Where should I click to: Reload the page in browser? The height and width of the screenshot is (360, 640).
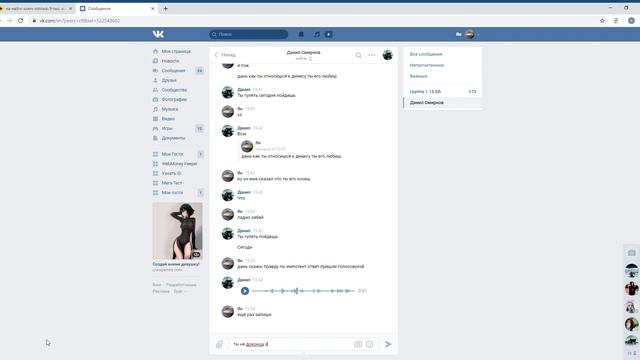[20, 20]
